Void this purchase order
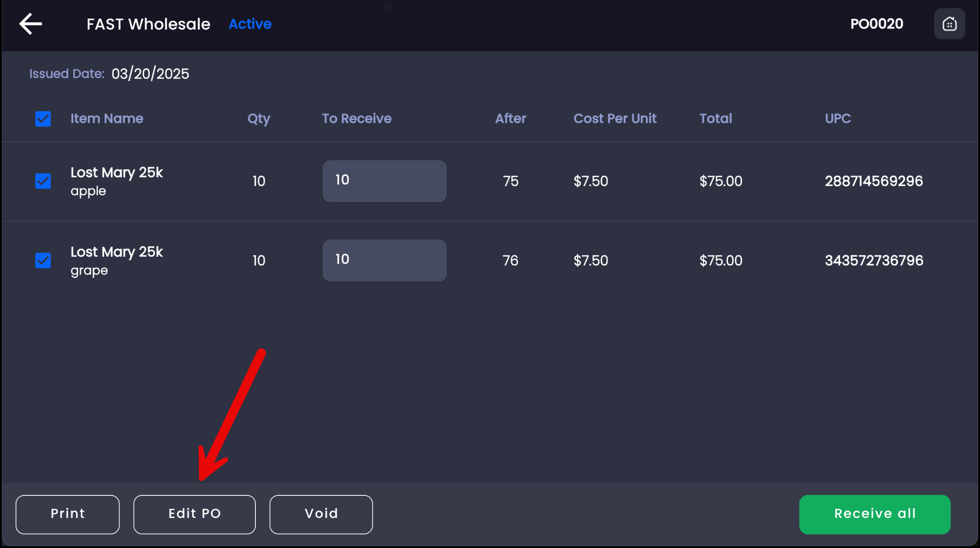Viewport: 980px width, 548px height. tap(321, 514)
